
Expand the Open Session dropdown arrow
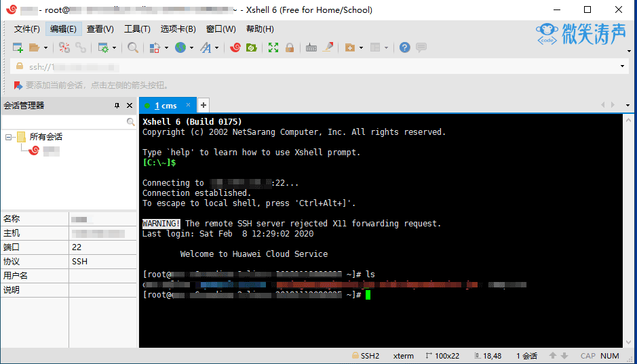(x=45, y=48)
